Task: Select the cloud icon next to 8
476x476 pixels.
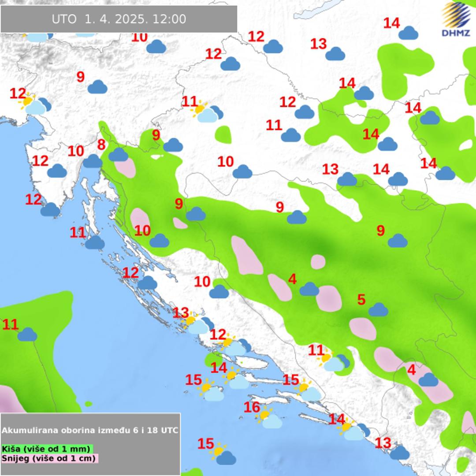Action: [118, 155]
